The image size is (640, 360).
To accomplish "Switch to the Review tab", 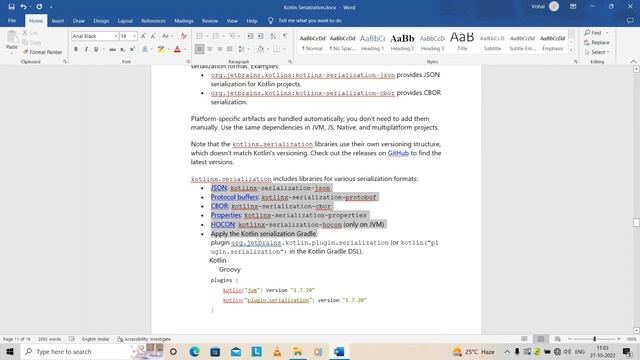I will pos(210,20).
